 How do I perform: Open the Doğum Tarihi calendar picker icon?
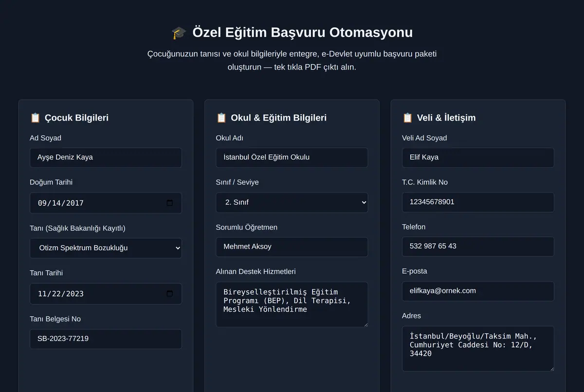[x=169, y=203]
